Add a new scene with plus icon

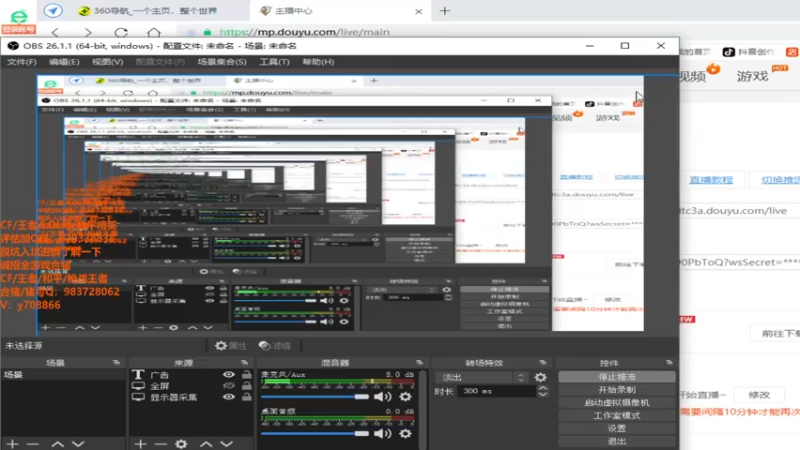coord(12,444)
